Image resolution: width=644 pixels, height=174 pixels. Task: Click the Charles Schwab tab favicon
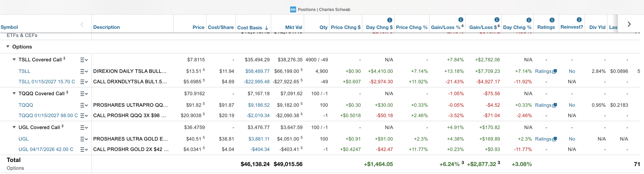coord(293,10)
